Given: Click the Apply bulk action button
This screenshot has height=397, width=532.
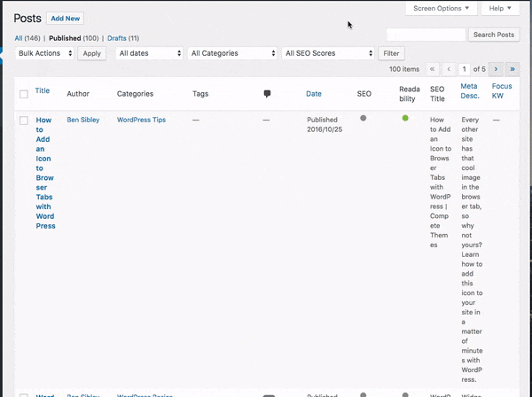Looking at the screenshot, I should 91,53.
